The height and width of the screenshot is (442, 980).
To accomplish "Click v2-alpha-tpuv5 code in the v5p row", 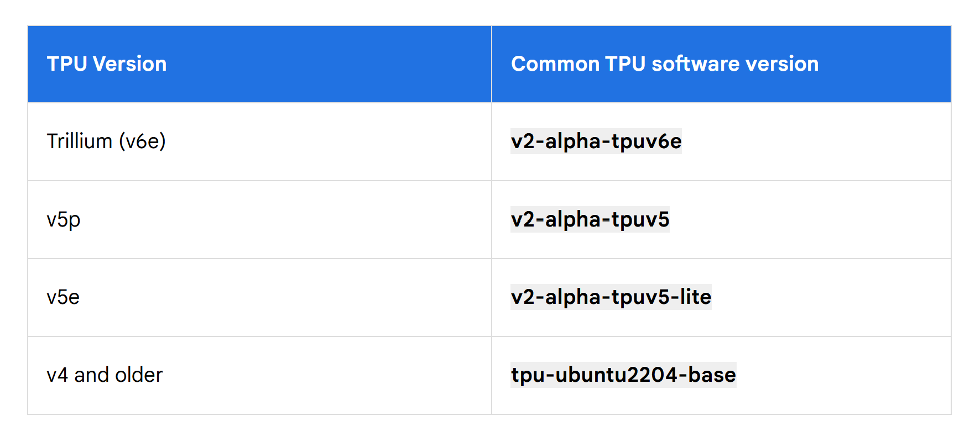I will tap(590, 219).
